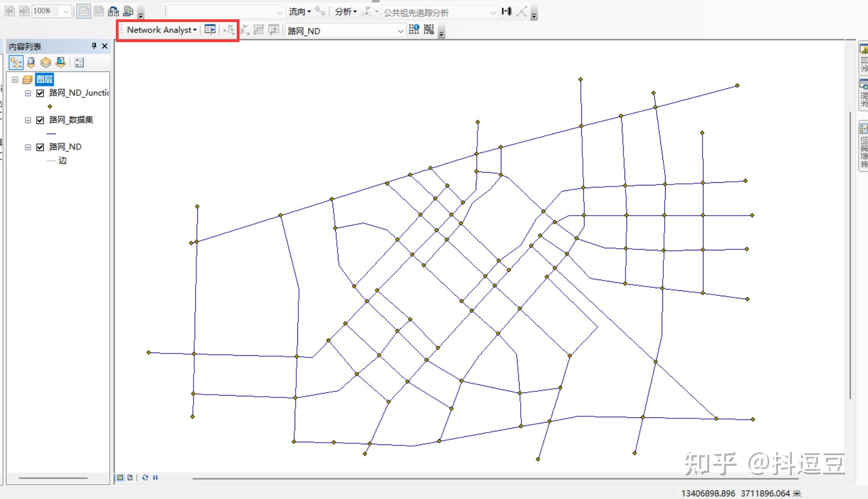
Task: Switch to layout view at map bottom
Action: [130, 478]
